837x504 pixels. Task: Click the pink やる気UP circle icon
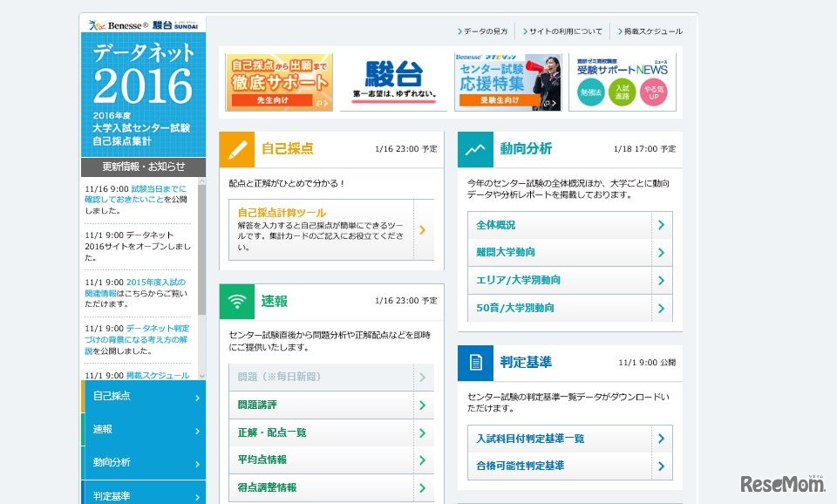coord(653,91)
